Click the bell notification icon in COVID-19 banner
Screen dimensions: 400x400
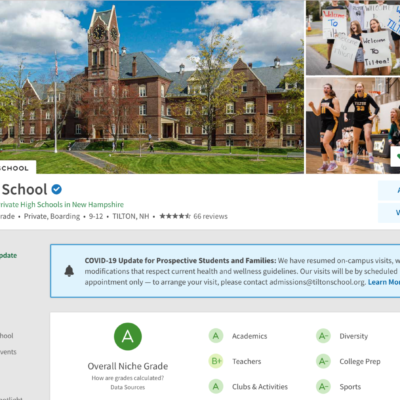[x=69, y=271]
